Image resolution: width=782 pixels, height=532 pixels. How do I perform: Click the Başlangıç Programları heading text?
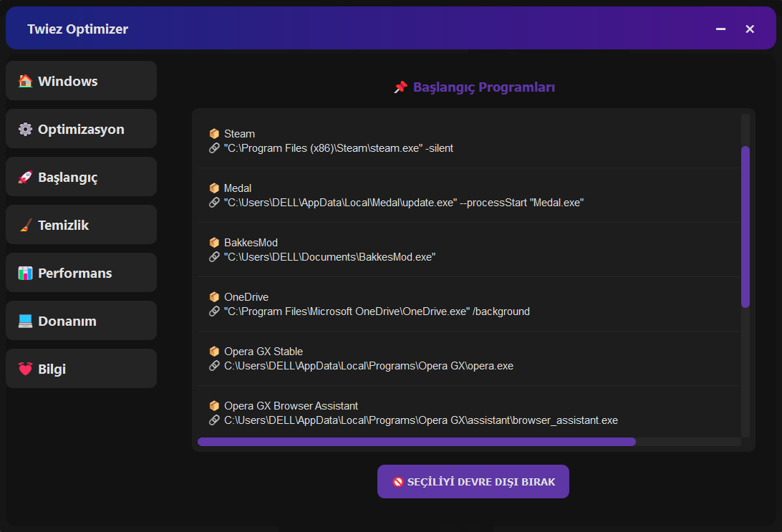484,87
